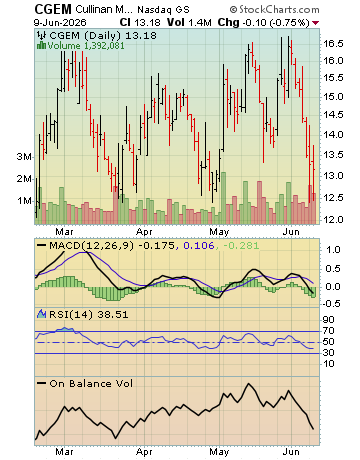Viewport: 360px width, 460px height.
Task: Click the 'Cullinan M...' company name
Action: click(104, 9)
